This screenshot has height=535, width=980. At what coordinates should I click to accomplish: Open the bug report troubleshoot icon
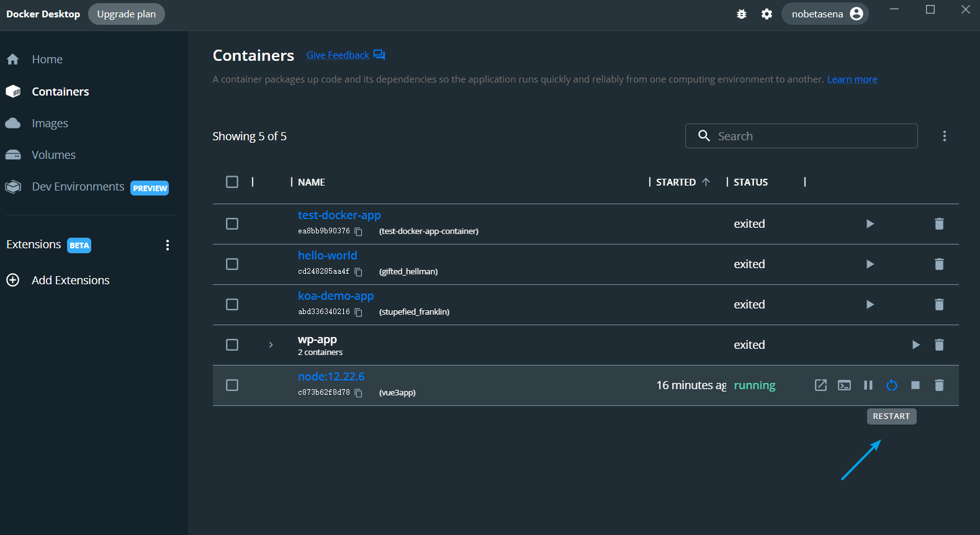[741, 14]
